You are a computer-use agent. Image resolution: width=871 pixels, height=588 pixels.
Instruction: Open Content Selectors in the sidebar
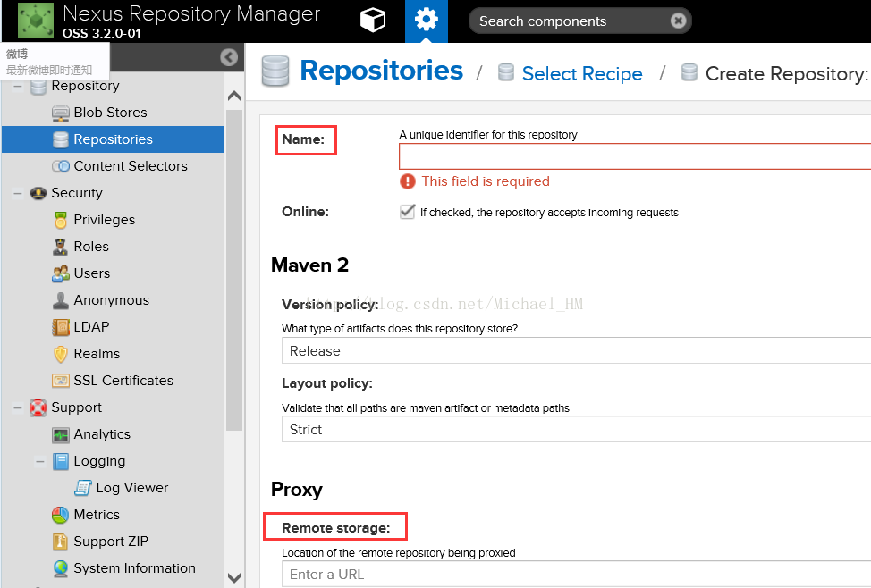click(131, 166)
